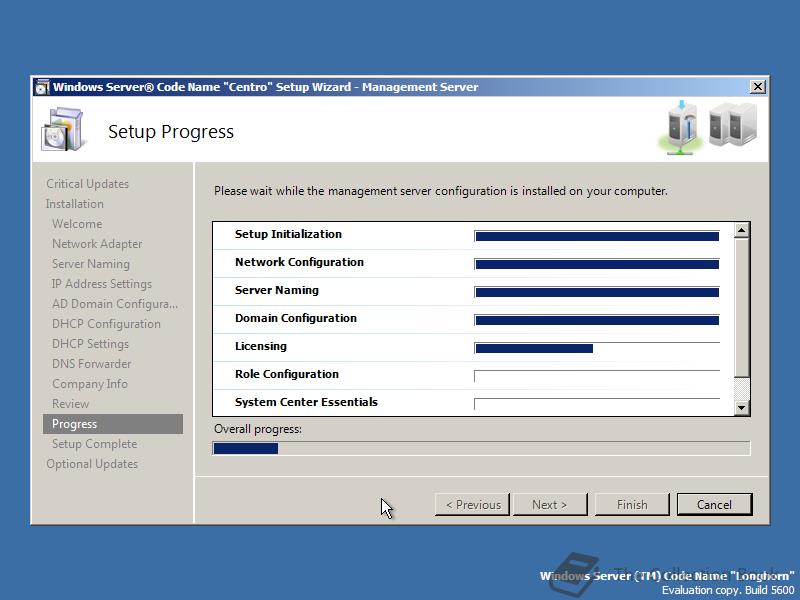Click the System Center Essentials progress bar
This screenshot has width=800, height=600.
click(x=596, y=405)
